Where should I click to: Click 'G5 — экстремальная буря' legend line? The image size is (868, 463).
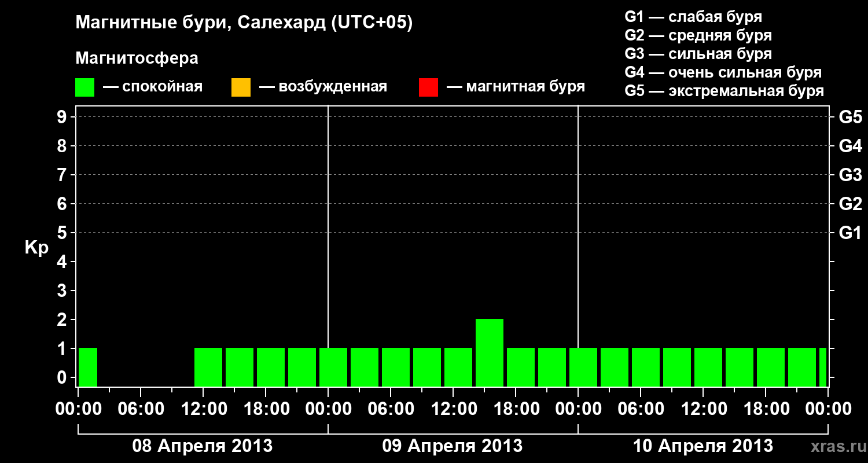pyautogui.click(x=724, y=91)
